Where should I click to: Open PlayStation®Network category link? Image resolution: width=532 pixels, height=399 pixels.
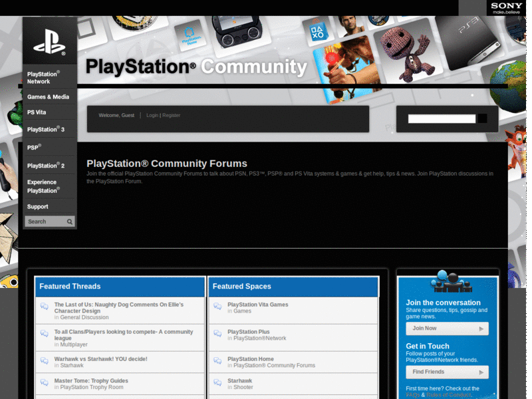tap(259, 338)
